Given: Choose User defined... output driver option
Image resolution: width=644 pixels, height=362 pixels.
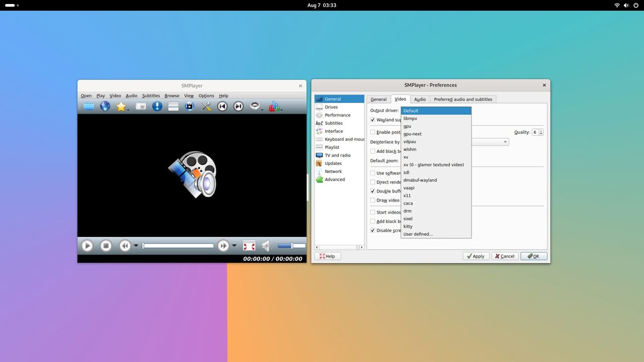Looking at the screenshot, I should click(436, 234).
